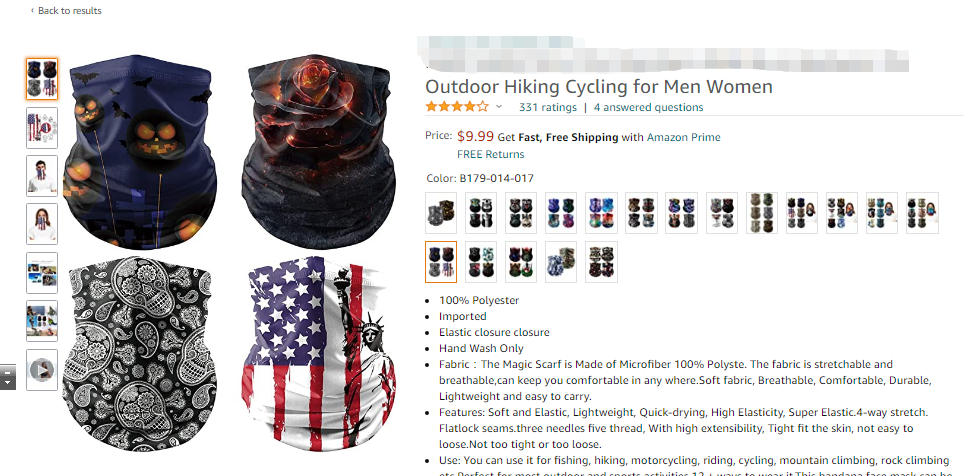Viewport: 972px width, 476px height.
Task: Select the tall camo stack color swatch
Action: point(762,213)
